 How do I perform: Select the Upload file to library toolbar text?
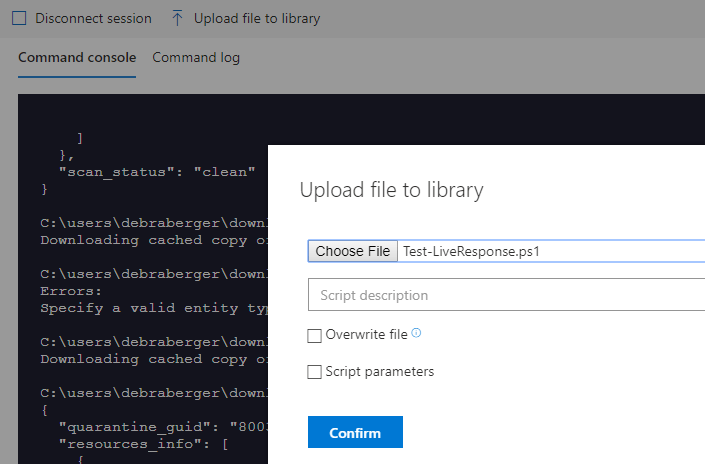click(x=257, y=18)
